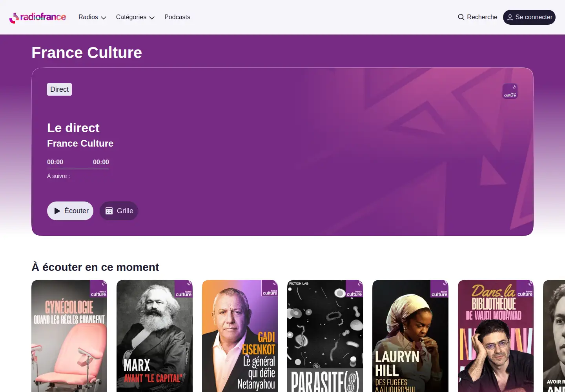The image size is (565, 392).
Task: Click the À écouter en ce moment heading
Action: (95, 267)
